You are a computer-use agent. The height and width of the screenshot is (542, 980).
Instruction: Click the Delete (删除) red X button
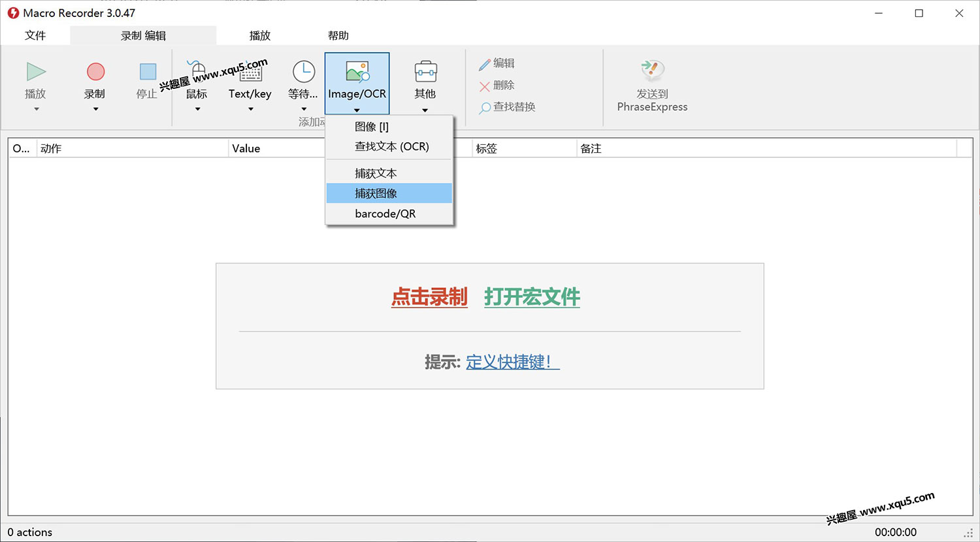[x=497, y=86]
